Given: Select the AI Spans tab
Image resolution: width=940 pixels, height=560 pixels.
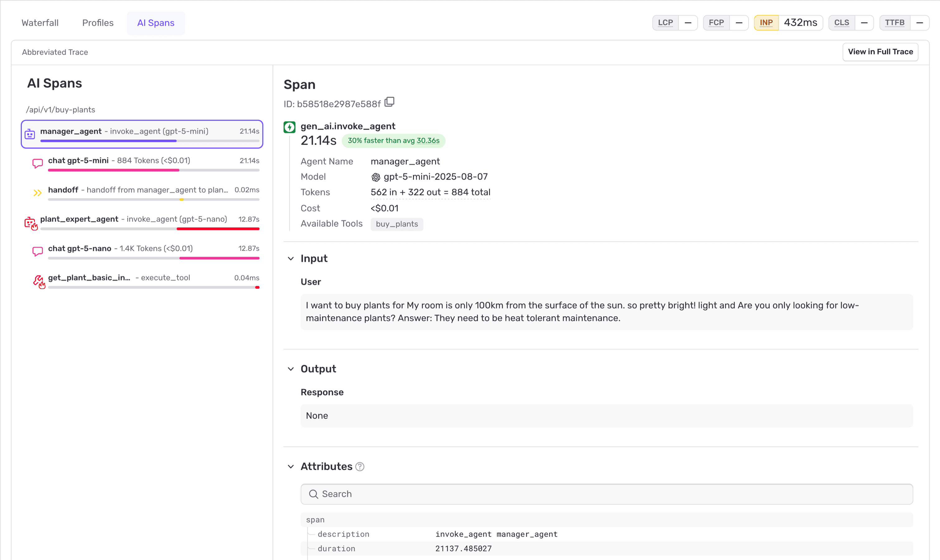Looking at the screenshot, I should click(156, 23).
